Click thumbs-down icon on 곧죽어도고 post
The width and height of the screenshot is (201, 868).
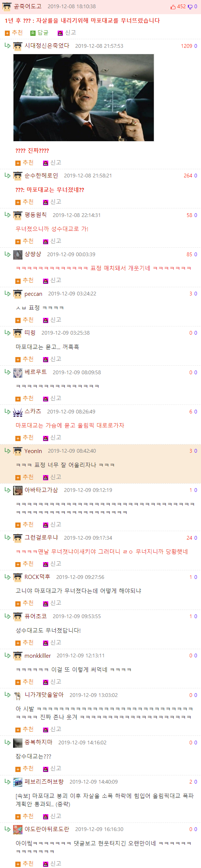190,7
